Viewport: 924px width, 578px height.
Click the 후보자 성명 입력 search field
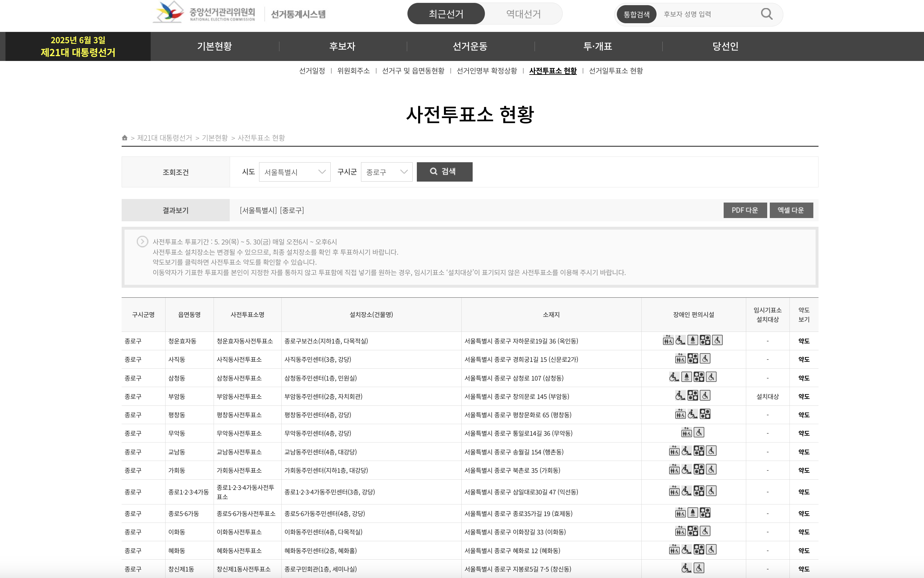coord(707,14)
